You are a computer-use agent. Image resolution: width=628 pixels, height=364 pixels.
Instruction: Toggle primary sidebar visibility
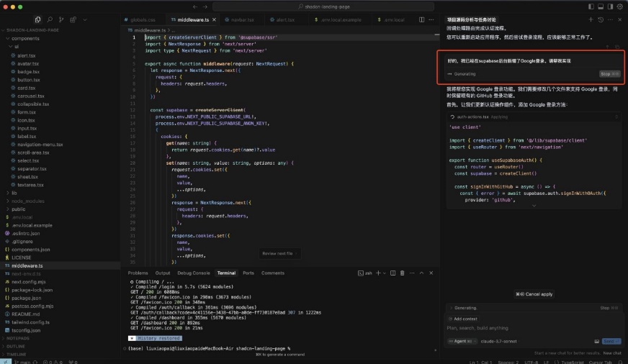tap(590, 6)
